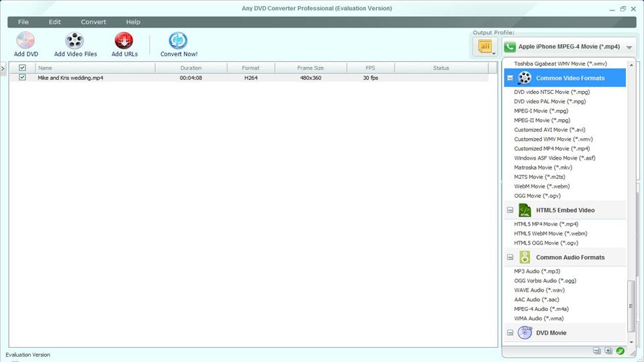Select OGG Vorbis Audio (*.ogg)
The width and height of the screenshot is (644, 362).
click(545, 281)
